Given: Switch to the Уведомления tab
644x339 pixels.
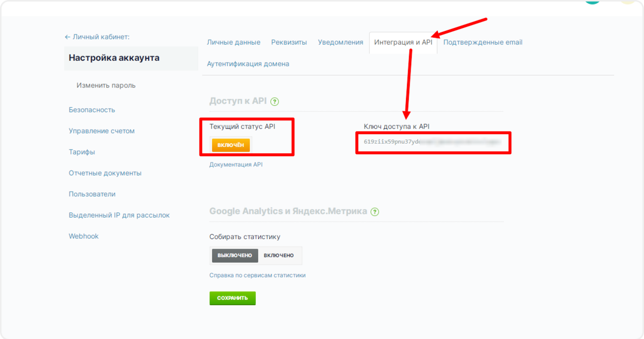Looking at the screenshot, I should pyautogui.click(x=341, y=42).
